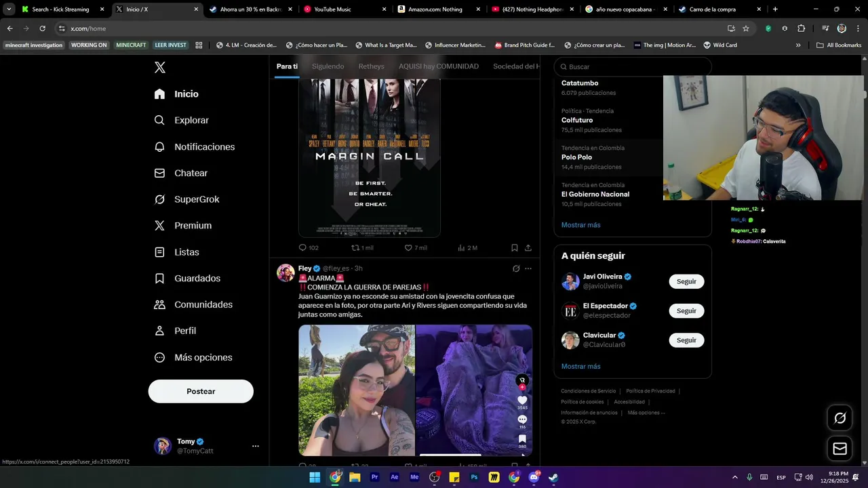Click the Perfil person icon
This screenshot has width=868, height=488.
pos(159,331)
